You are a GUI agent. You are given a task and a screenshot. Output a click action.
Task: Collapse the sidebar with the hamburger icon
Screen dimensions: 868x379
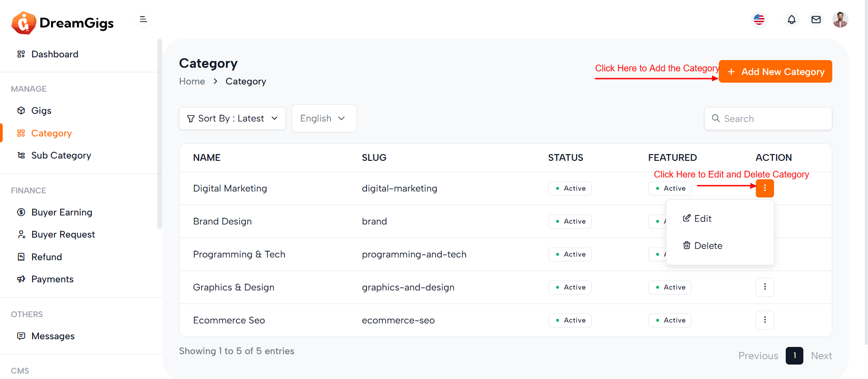tap(143, 19)
